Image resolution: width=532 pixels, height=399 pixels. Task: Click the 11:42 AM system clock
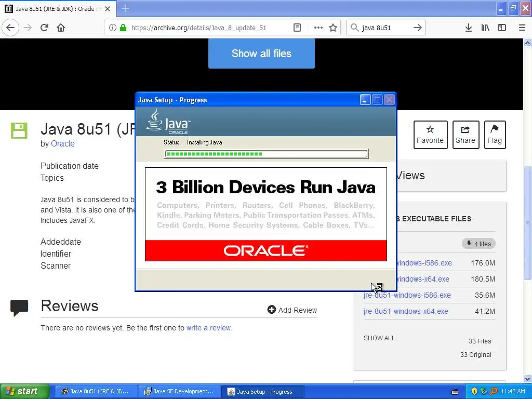[x=513, y=391]
